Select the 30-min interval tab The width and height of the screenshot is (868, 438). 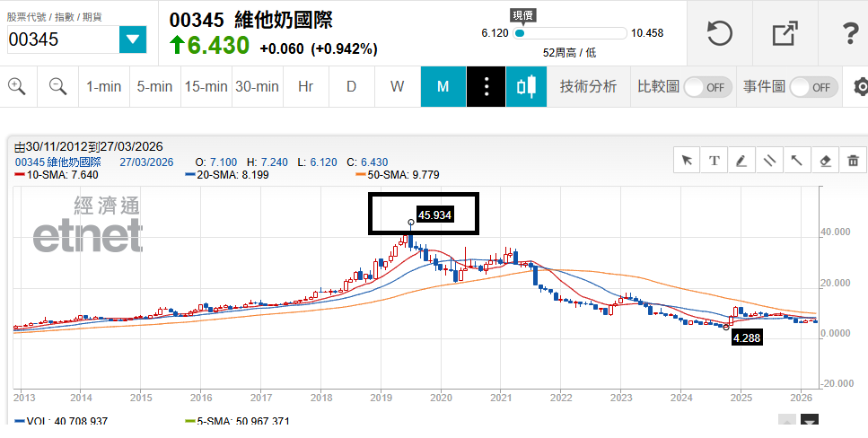tap(257, 87)
